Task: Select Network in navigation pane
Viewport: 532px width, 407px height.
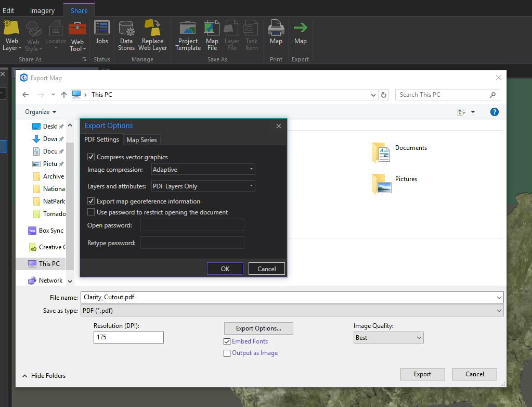Action: pyautogui.click(x=45, y=281)
